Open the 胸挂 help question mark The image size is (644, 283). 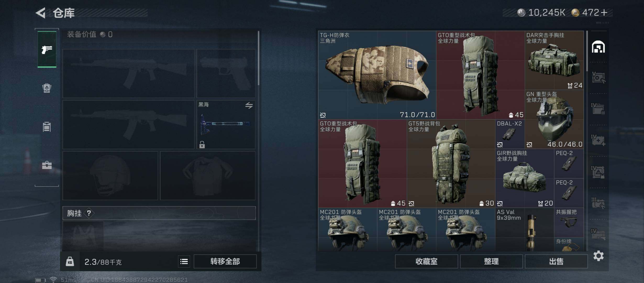pyautogui.click(x=89, y=213)
